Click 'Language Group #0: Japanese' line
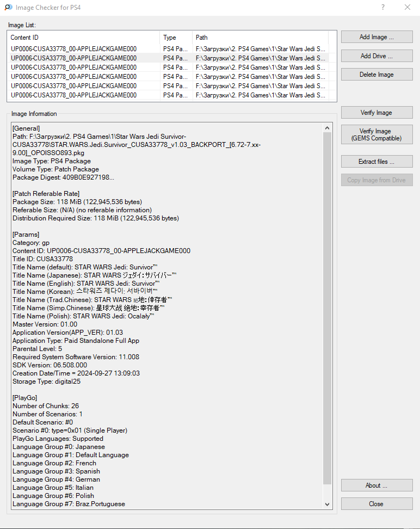The image size is (420, 529). pyautogui.click(x=59, y=447)
